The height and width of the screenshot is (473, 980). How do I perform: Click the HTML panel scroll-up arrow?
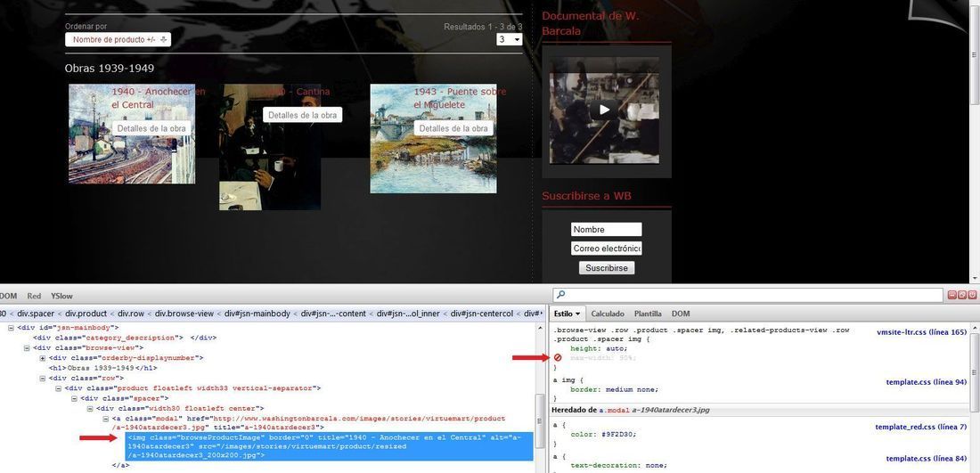541,328
